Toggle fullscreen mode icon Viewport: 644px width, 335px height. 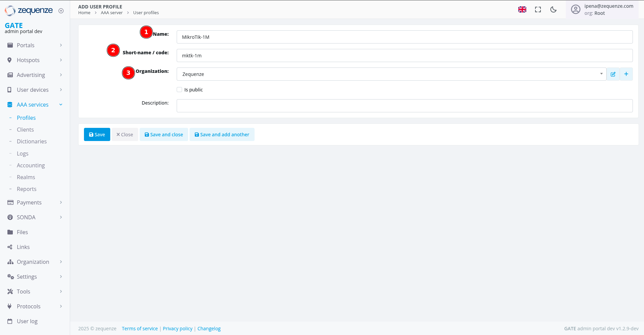coord(538,9)
